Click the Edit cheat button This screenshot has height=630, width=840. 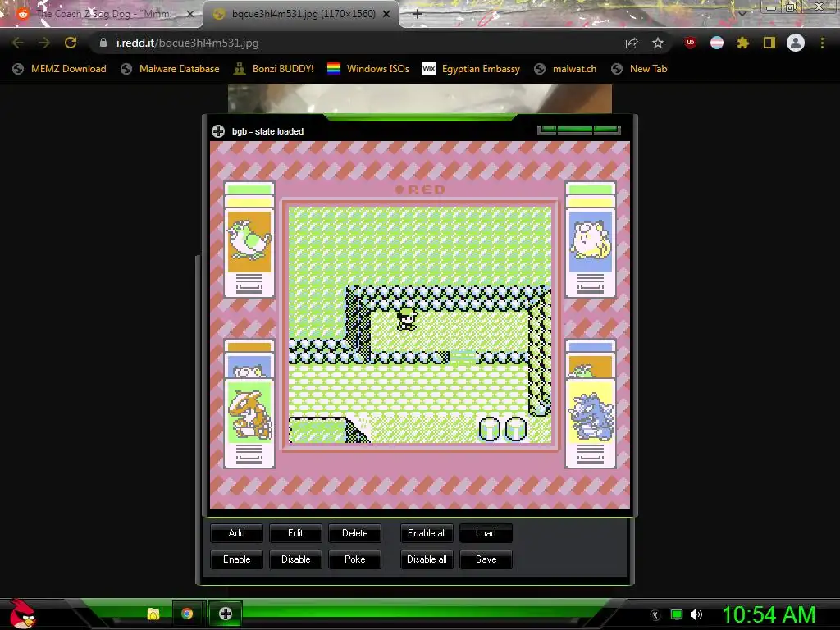(295, 533)
